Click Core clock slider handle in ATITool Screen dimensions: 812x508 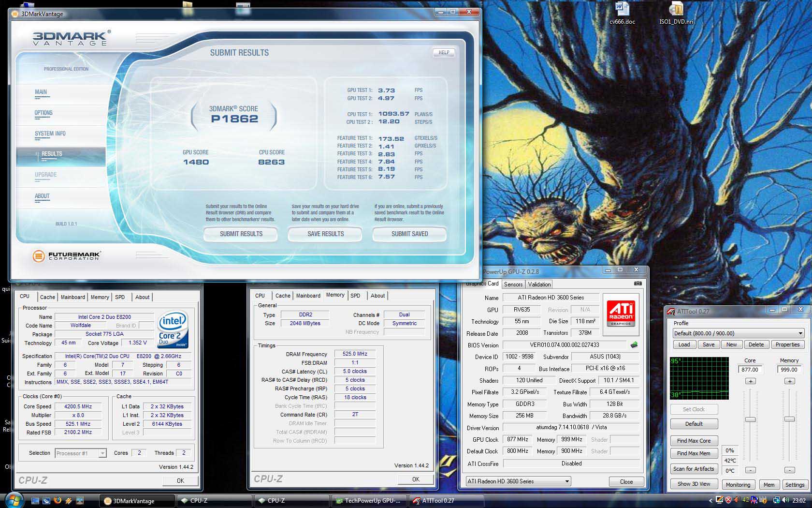tap(750, 419)
